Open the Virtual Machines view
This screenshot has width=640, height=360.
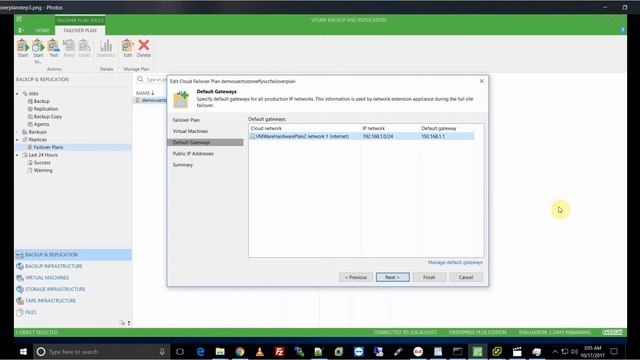[73, 278]
